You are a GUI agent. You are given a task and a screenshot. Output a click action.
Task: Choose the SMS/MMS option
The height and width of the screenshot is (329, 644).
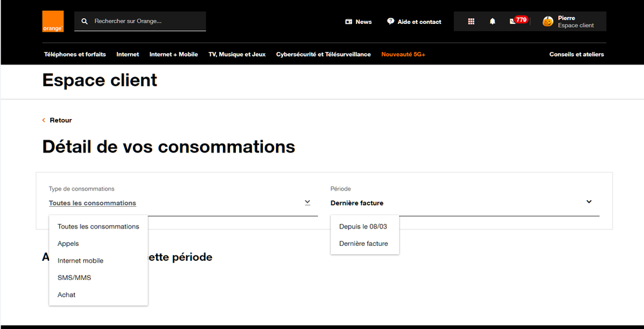coord(74,277)
